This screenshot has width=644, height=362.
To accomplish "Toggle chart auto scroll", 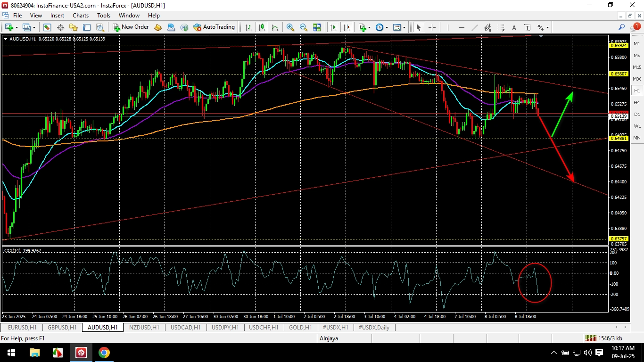I will tap(333, 27).
